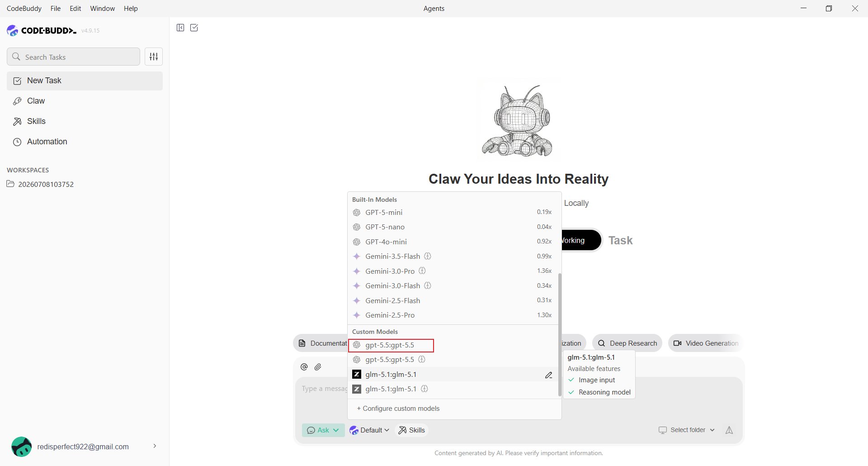Click the sparkle icon beside Gemini-2.5-Pro
Viewport: 868px width, 466px height.
357,315
